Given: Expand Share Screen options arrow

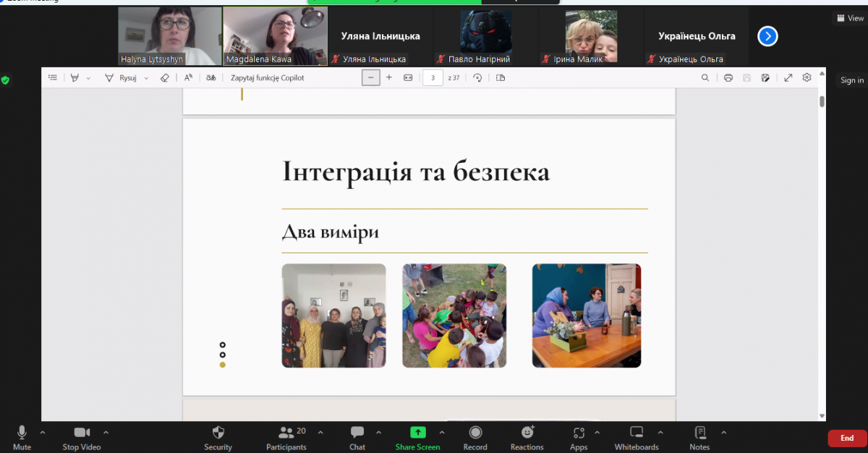Looking at the screenshot, I should (x=441, y=433).
